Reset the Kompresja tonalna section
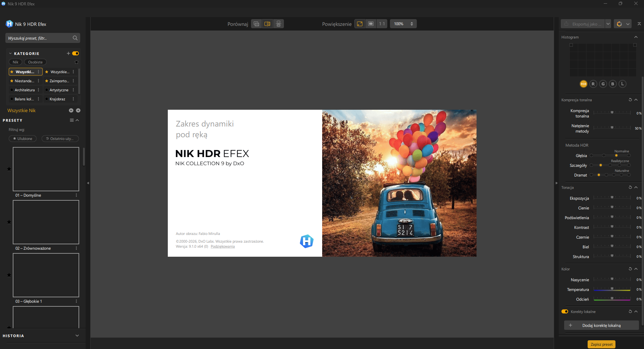 pos(630,100)
